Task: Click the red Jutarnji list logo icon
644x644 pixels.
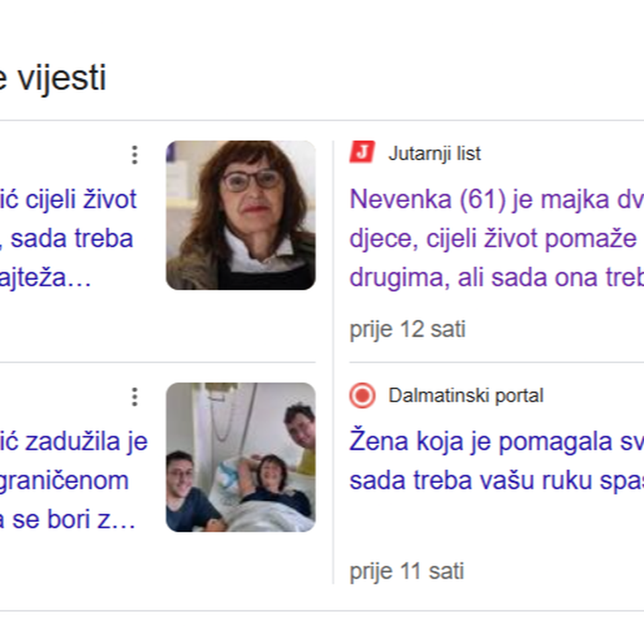Action: click(x=362, y=152)
